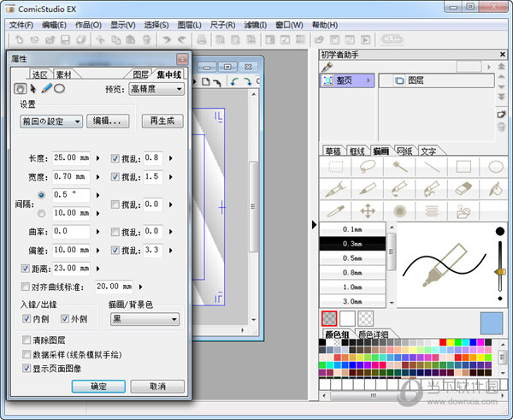The height and width of the screenshot is (420, 513).
Task: Select the blue pencil tool in 属性 panel
Action: coord(46,88)
